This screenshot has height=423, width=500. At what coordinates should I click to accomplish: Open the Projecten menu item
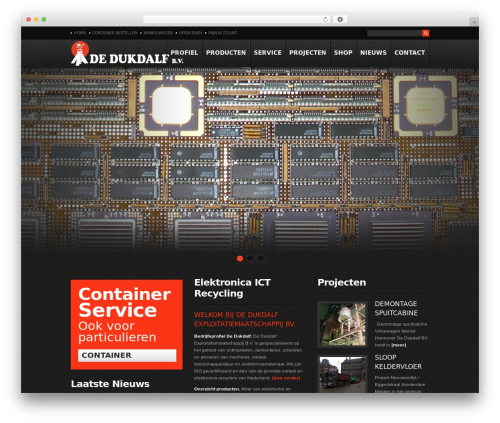tap(308, 53)
